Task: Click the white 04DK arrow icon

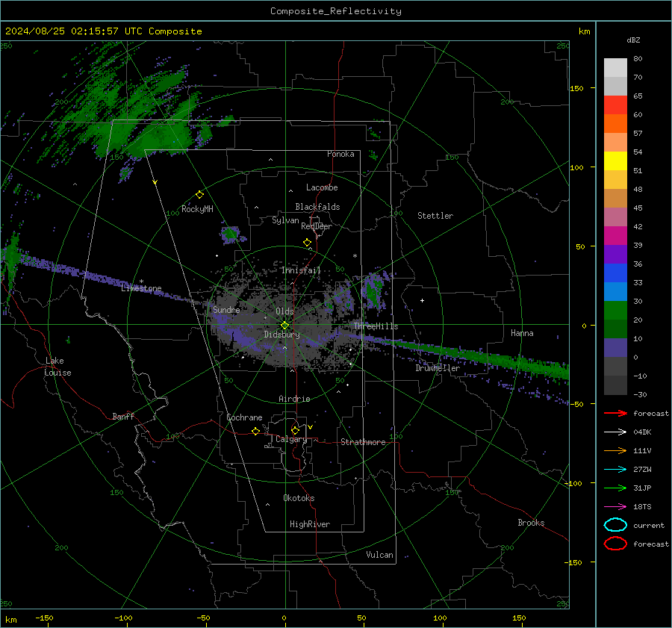Action: 615,432
